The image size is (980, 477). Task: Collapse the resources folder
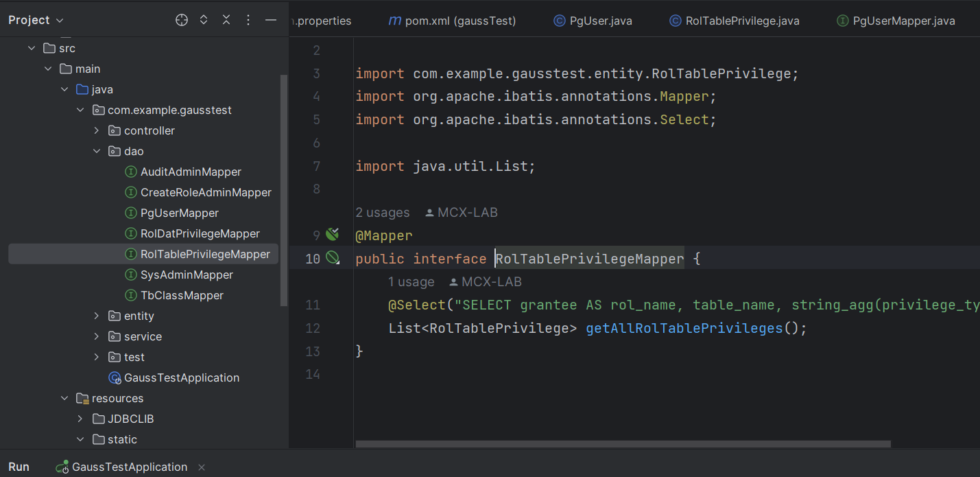[64, 398]
